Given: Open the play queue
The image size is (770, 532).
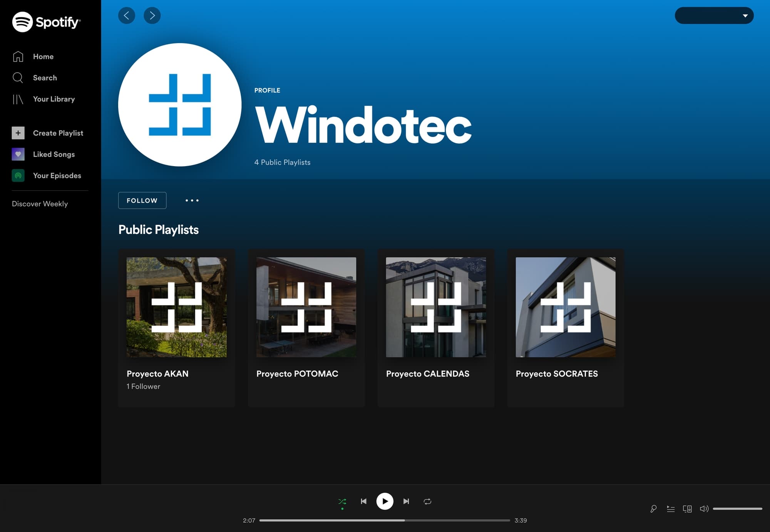Looking at the screenshot, I should (x=671, y=509).
